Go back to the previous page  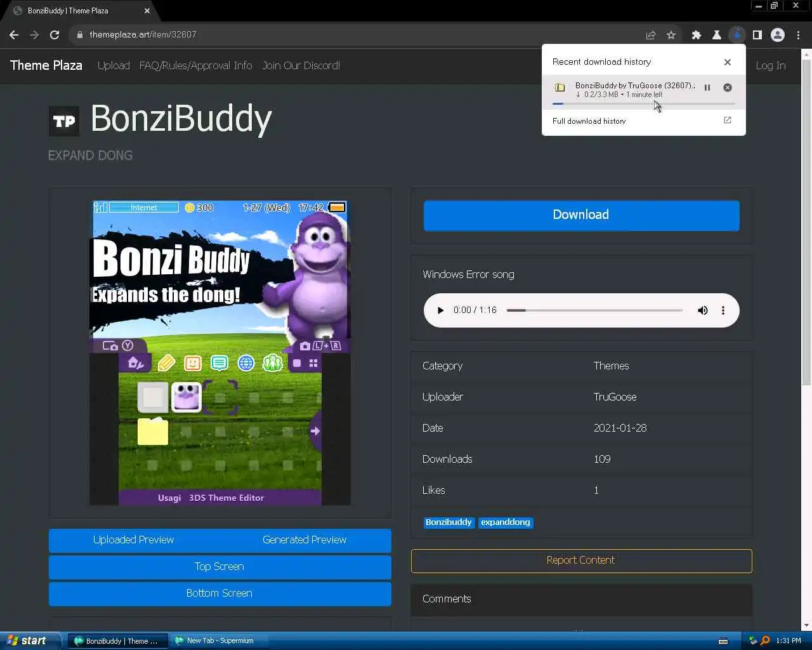pyautogui.click(x=14, y=35)
